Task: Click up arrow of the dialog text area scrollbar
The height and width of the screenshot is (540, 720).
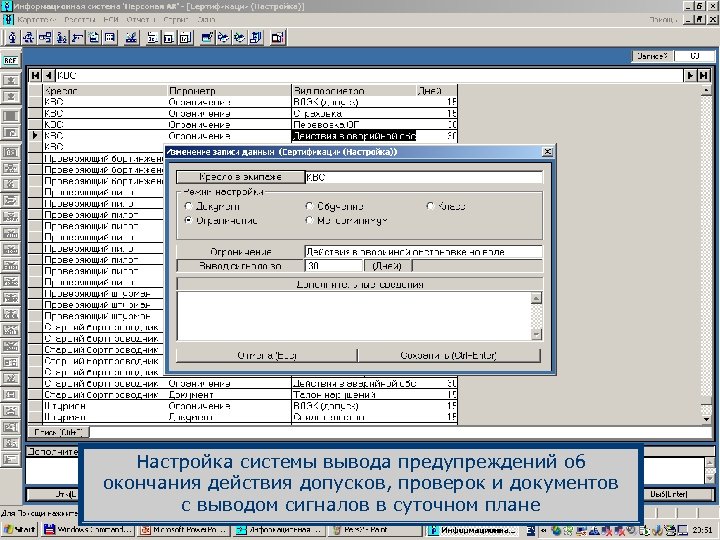Action: (x=536, y=298)
